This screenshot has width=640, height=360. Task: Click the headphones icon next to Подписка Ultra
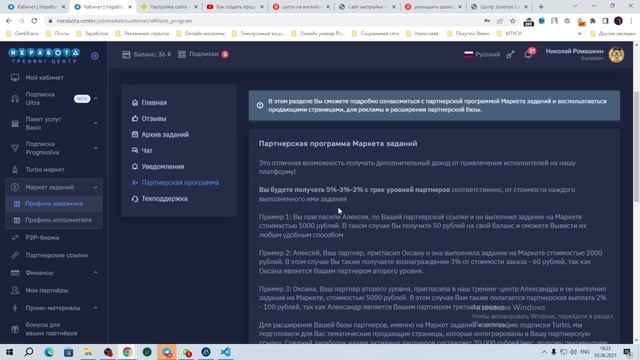[x=15, y=99]
